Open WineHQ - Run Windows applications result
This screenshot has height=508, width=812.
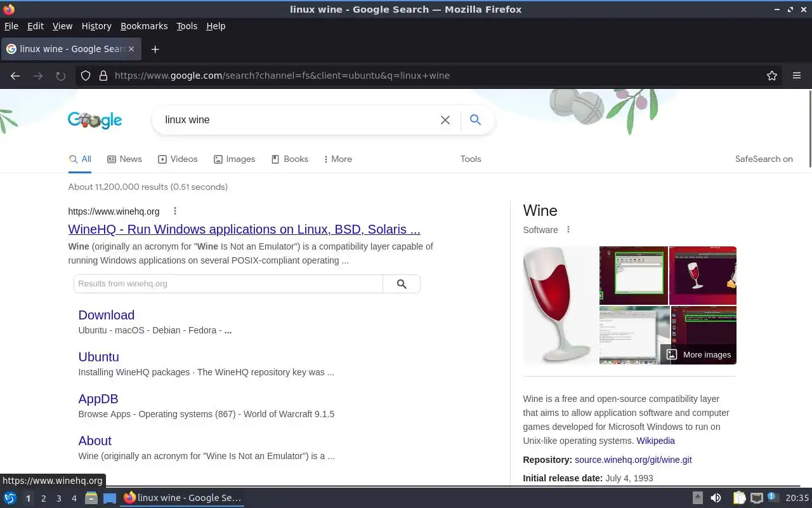pos(244,229)
